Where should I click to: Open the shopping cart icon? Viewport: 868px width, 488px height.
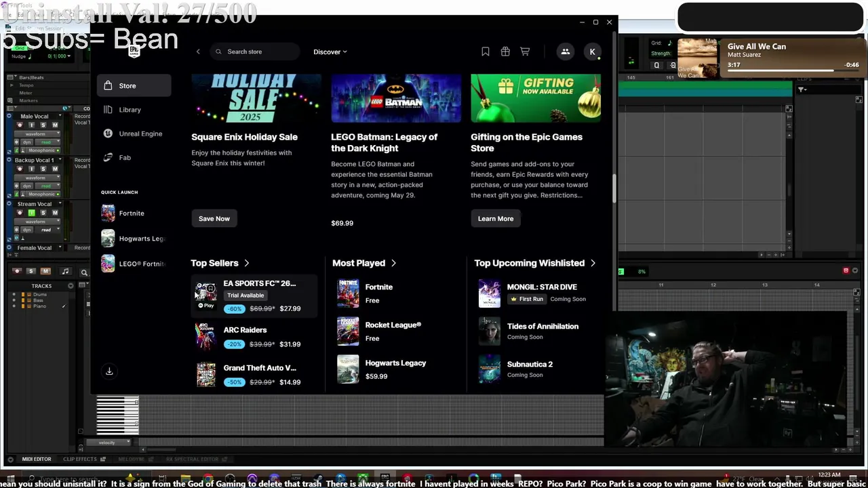click(525, 52)
